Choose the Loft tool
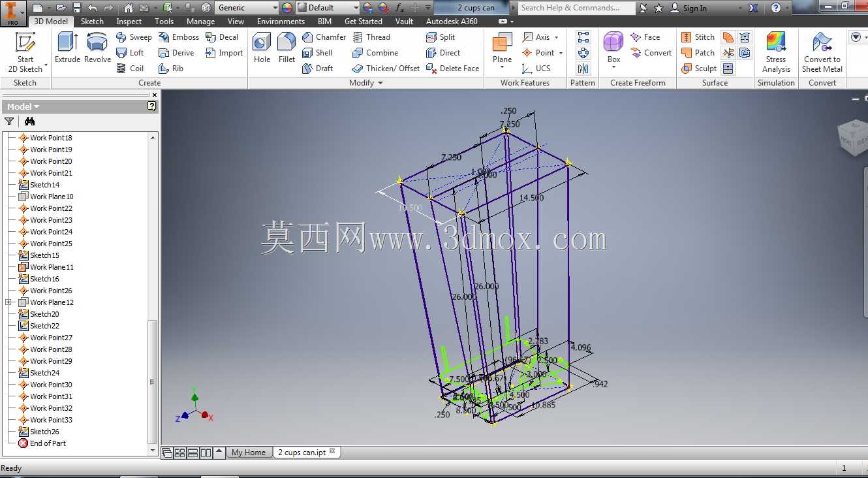Screen dimensions: 868x478 coord(130,53)
